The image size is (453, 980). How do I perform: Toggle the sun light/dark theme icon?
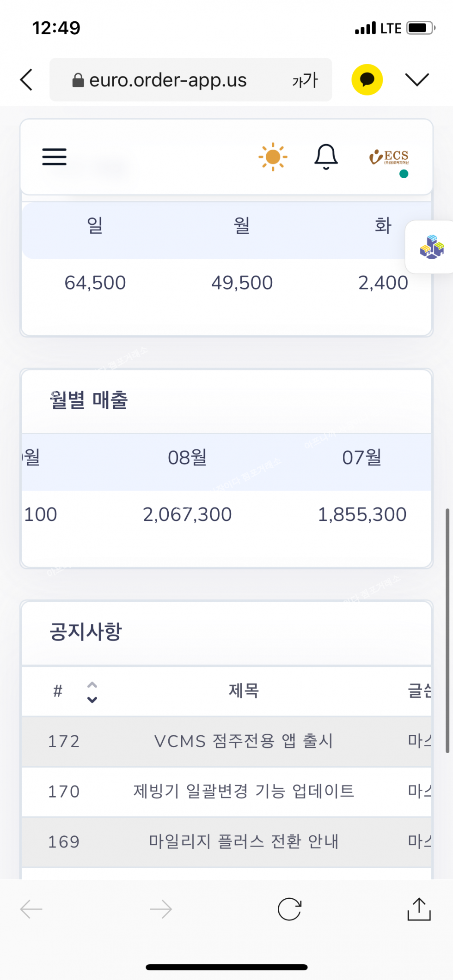273,157
